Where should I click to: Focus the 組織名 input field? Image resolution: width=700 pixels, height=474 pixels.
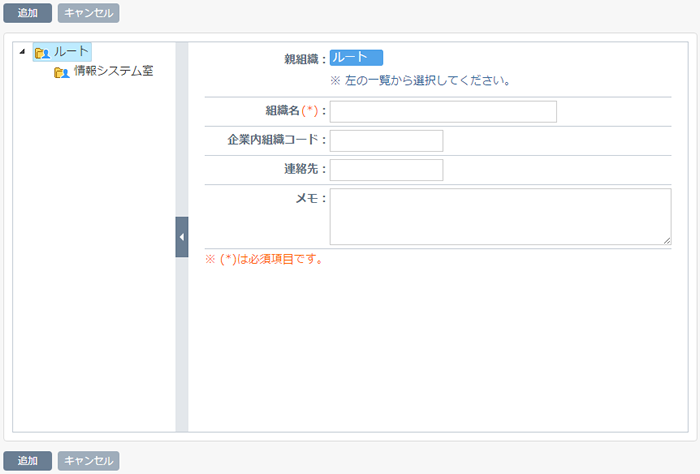[x=443, y=112]
